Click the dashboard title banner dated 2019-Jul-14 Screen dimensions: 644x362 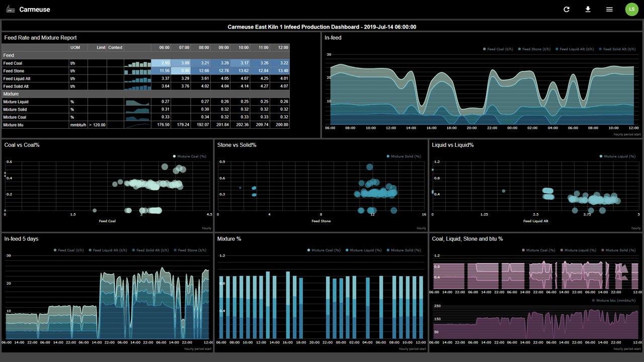pos(322,27)
